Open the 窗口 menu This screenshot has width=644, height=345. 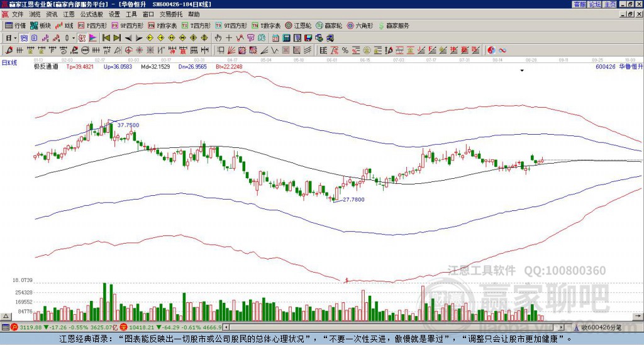[x=148, y=14]
